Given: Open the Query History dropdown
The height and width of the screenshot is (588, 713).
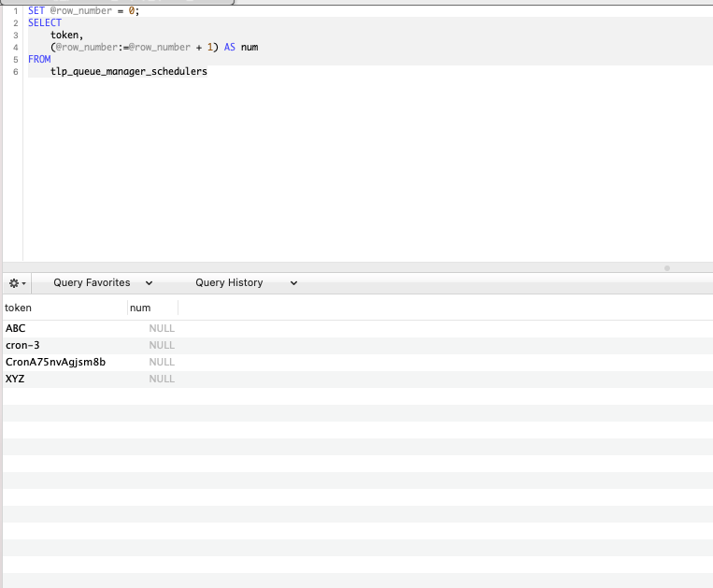Looking at the screenshot, I should pyautogui.click(x=247, y=283).
